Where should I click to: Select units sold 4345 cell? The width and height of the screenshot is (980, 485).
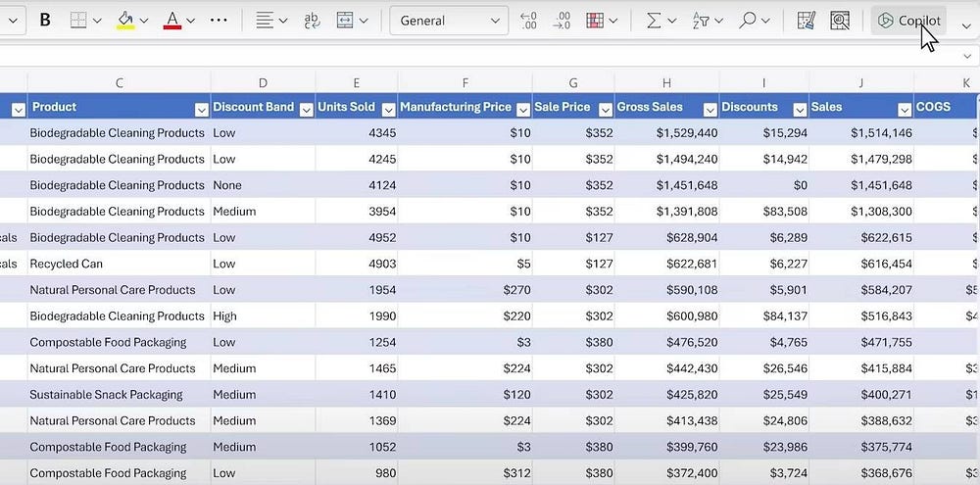[x=357, y=133]
